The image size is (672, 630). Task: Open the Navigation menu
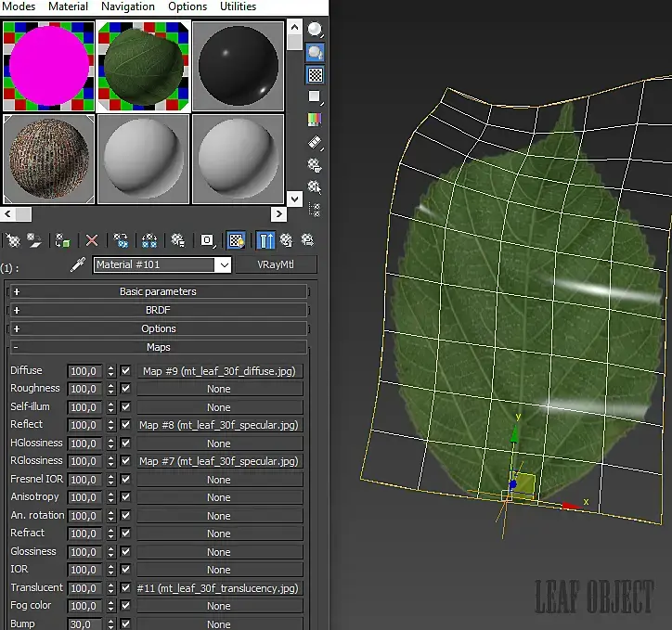coord(128,6)
